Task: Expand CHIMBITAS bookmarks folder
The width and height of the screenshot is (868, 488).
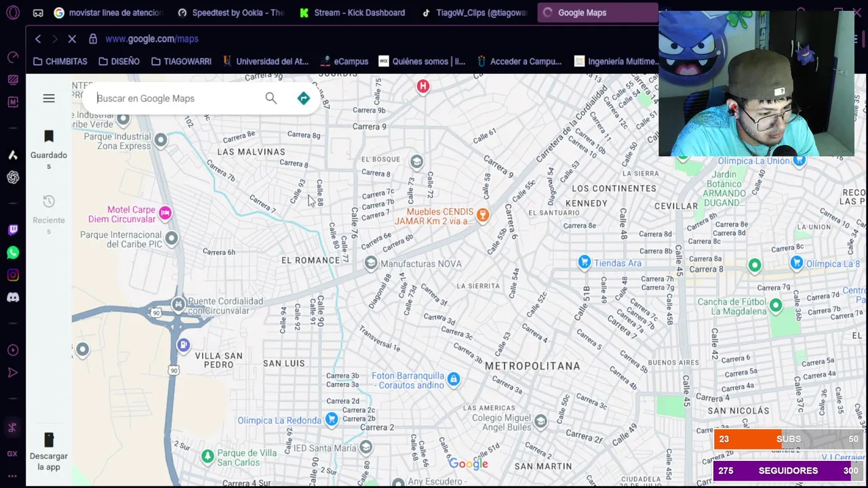Action: [x=60, y=62]
